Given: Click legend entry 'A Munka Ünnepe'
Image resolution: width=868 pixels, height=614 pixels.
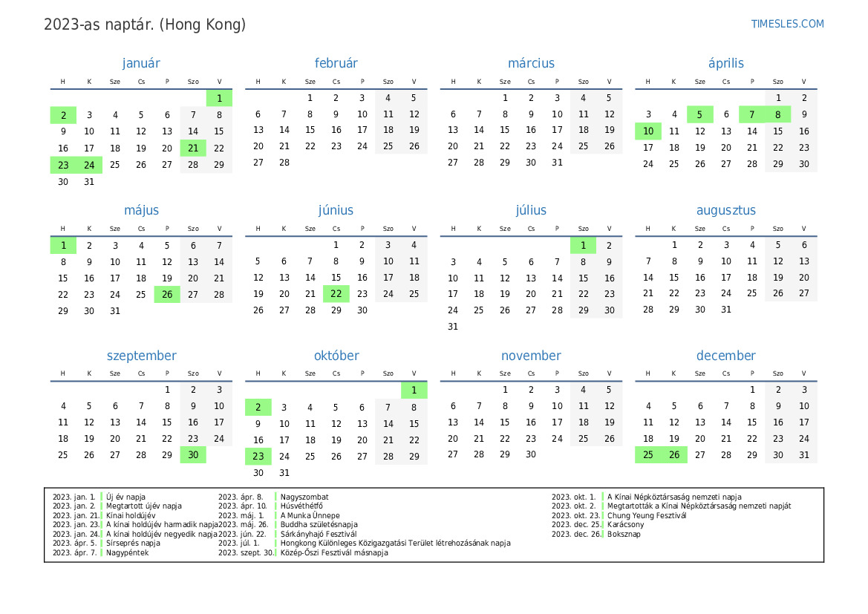Looking at the screenshot, I should (x=310, y=515).
